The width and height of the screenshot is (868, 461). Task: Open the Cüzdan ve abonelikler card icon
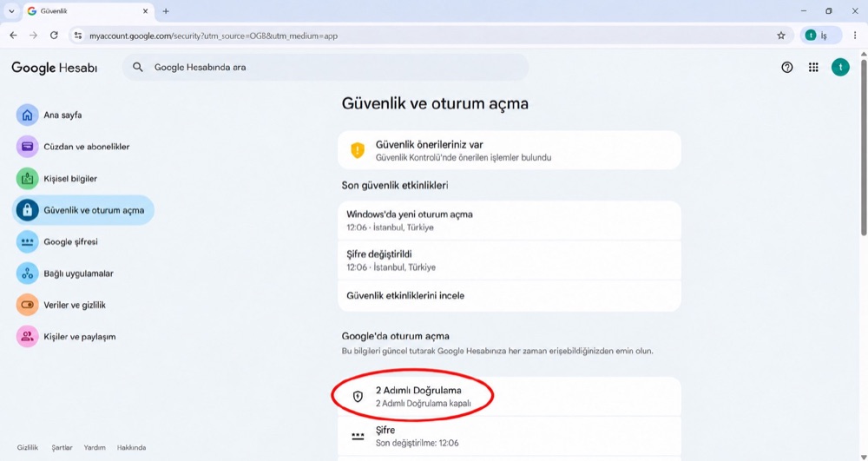pyautogui.click(x=27, y=147)
